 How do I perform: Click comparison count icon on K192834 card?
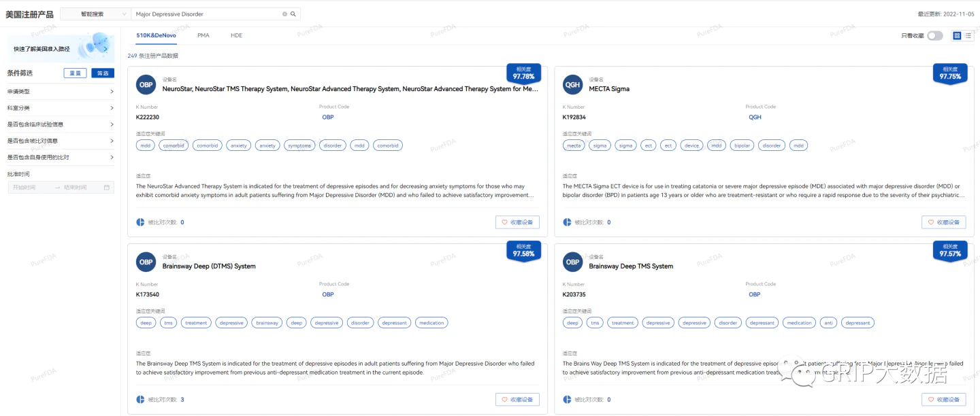(567, 222)
